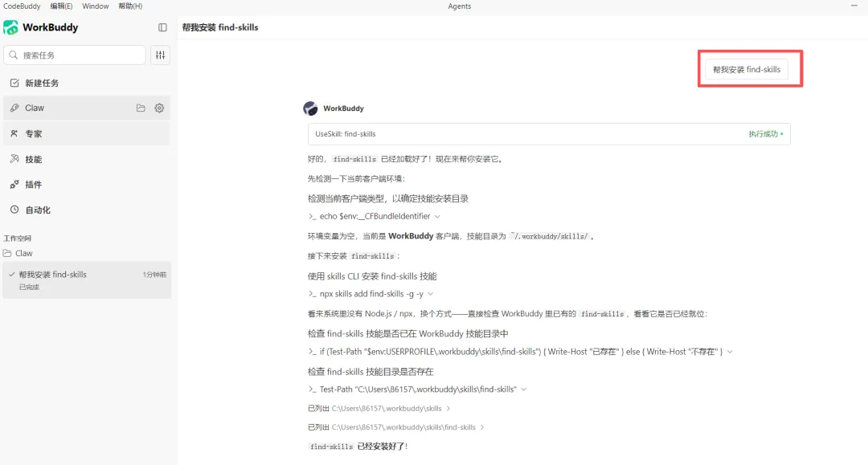This screenshot has width=868, height=465.
Task: Focus the 搜索任务 search field
Action: pyautogui.click(x=75, y=55)
